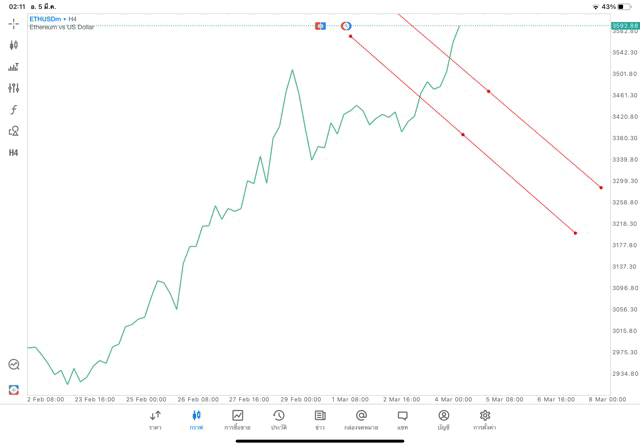Viewport: 640px width, 447px height.
Task: Tap the one-click trading icon at bottom left
Action: pos(14,389)
